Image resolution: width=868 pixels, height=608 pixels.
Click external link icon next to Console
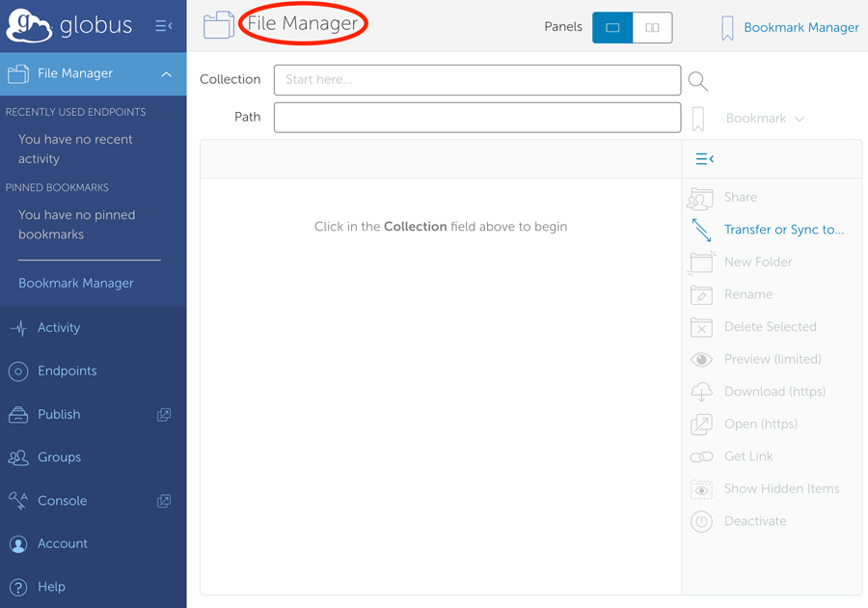[x=164, y=501]
